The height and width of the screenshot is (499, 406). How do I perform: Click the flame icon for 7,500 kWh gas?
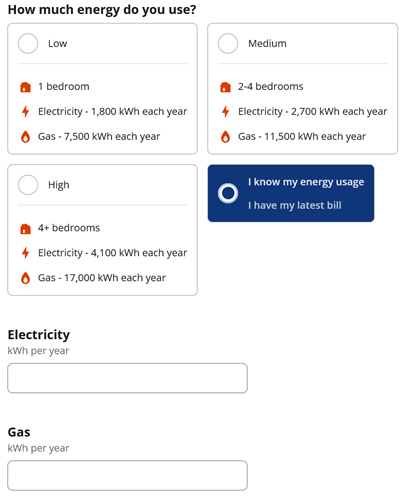[x=25, y=137]
